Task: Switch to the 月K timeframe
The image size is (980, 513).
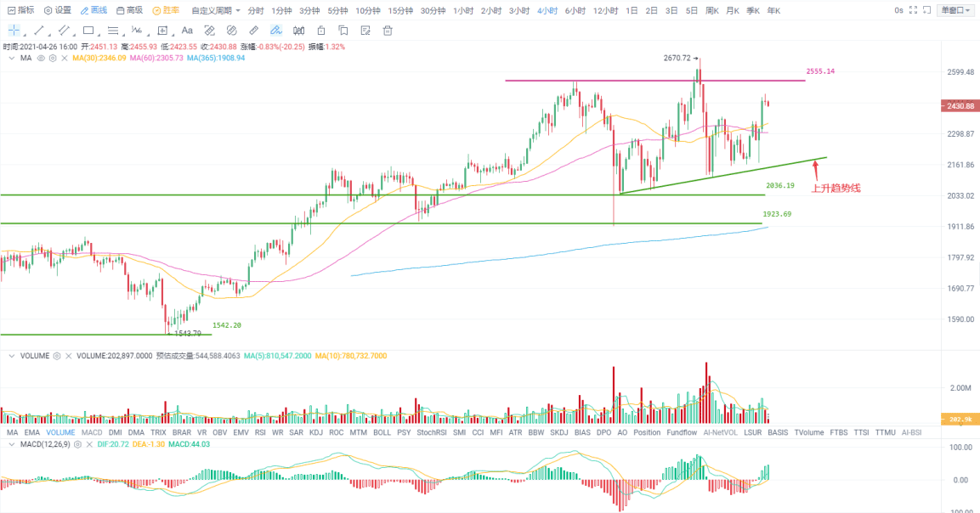Action: pyautogui.click(x=733, y=11)
